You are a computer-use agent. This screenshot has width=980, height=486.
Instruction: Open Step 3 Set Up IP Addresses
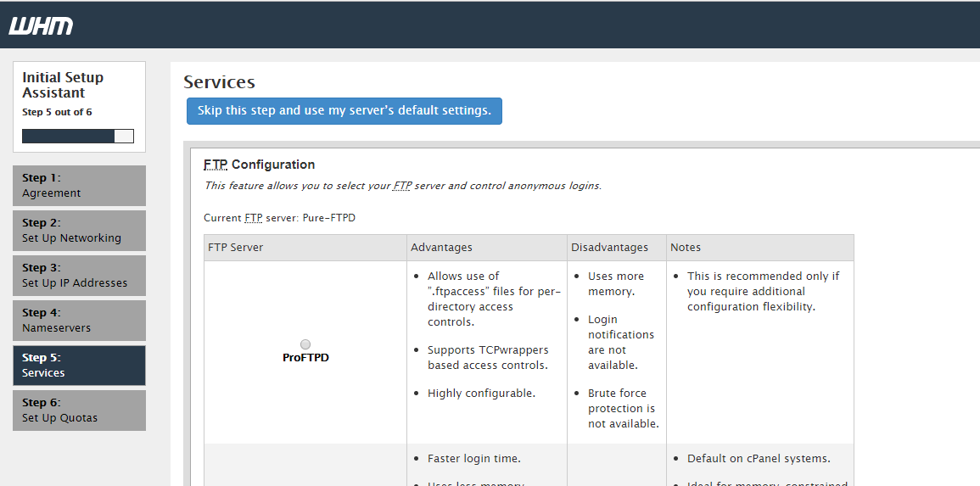click(x=80, y=276)
